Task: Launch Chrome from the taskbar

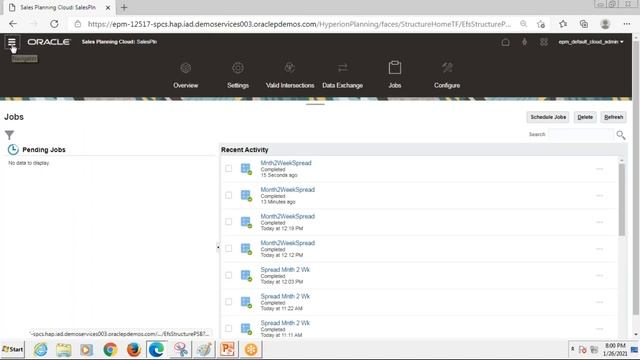Action: coord(110,349)
